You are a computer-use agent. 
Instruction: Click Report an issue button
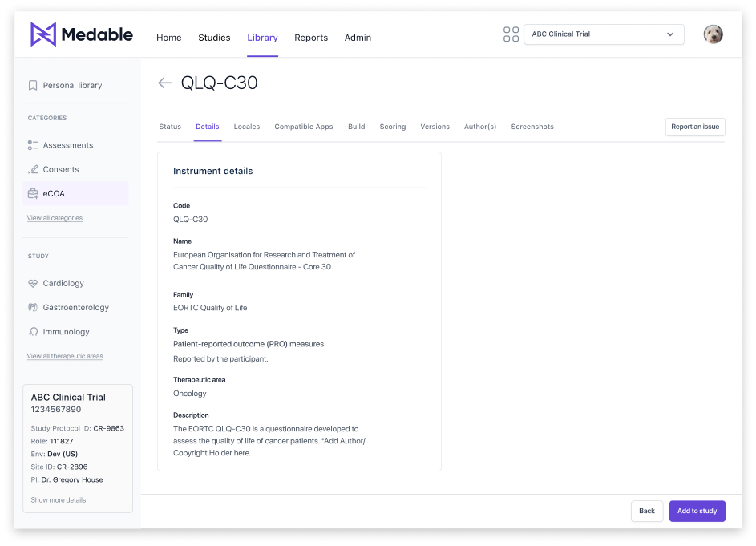click(x=695, y=127)
